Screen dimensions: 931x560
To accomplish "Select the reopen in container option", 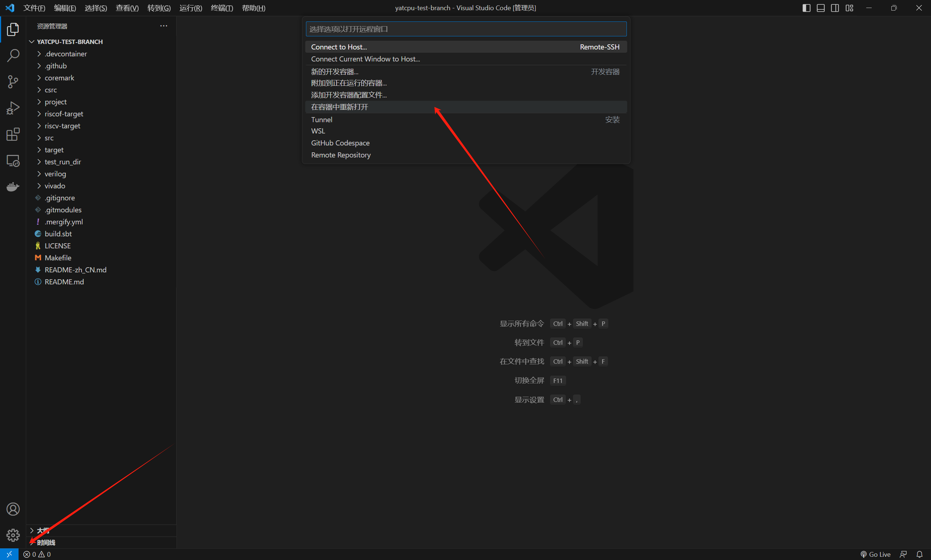I will [339, 107].
